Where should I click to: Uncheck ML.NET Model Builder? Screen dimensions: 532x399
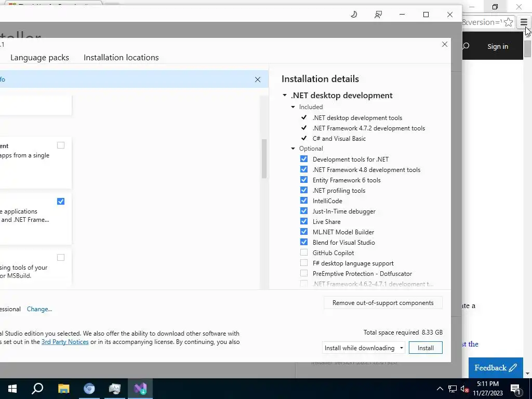coord(303,232)
